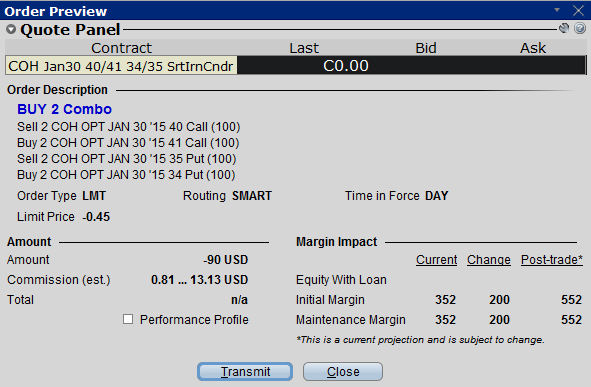The image size is (591, 387).
Task: Open the Quote Panel help icon
Action: [580, 28]
